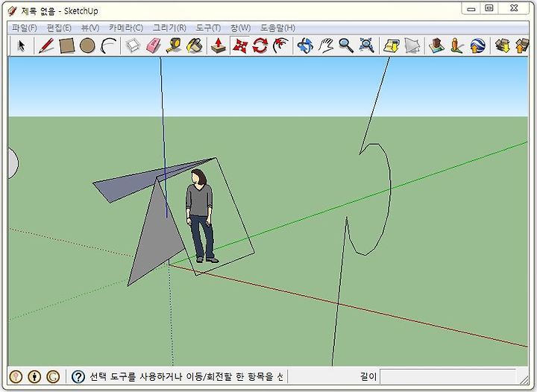Viewport: 537px width, 392px height.
Task: Click the Preview in Google Earth icon
Action: pos(478,45)
